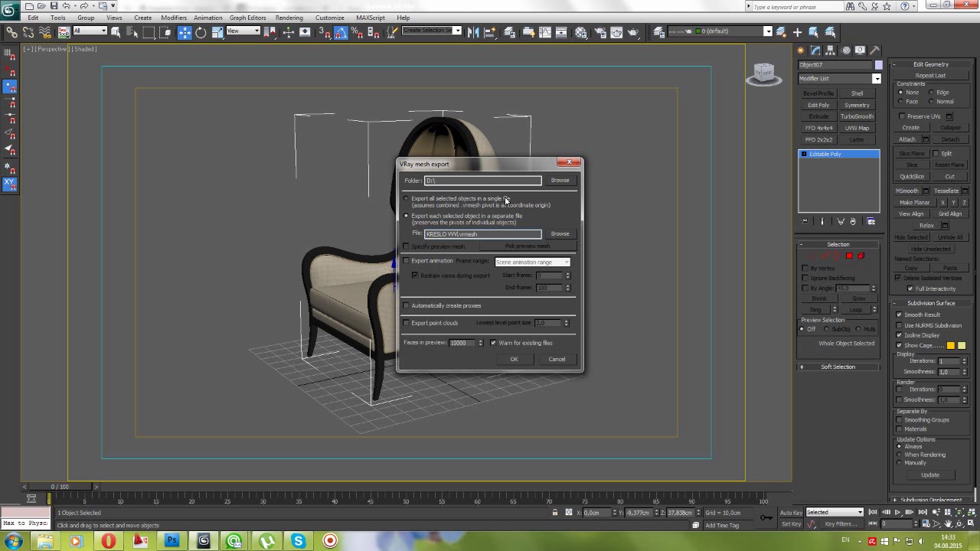Open the MAXScript menu
The height and width of the screenshot is (551, 980).
coord(371,18)
